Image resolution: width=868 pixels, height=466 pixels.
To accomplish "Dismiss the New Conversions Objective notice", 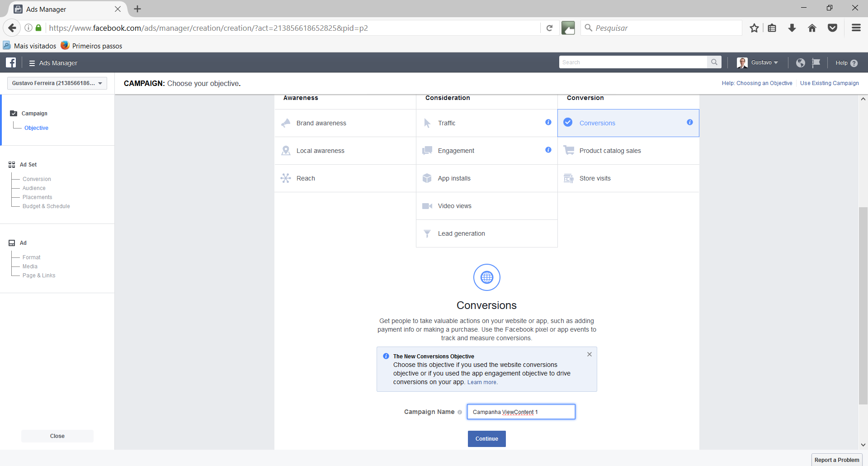I will point(589,354).
